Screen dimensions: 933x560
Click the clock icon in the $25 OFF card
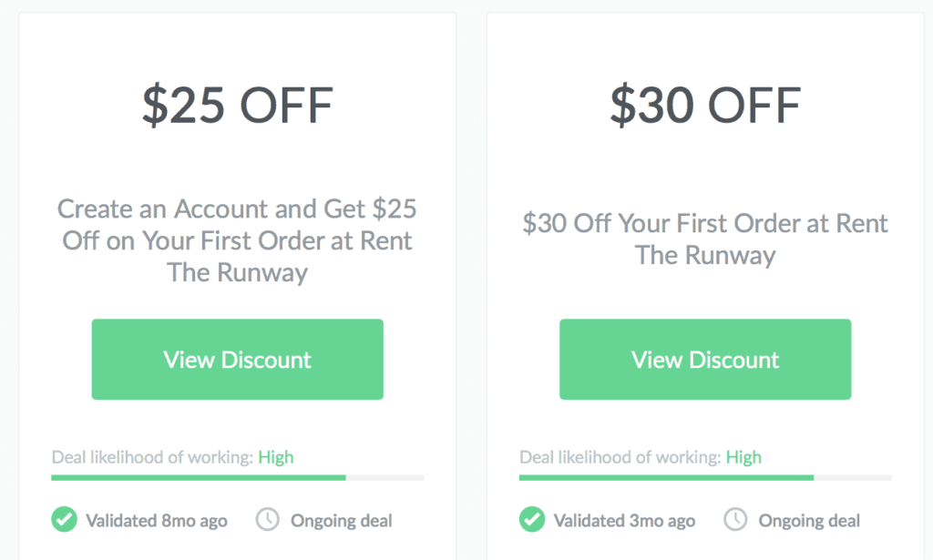click(268, 520)
